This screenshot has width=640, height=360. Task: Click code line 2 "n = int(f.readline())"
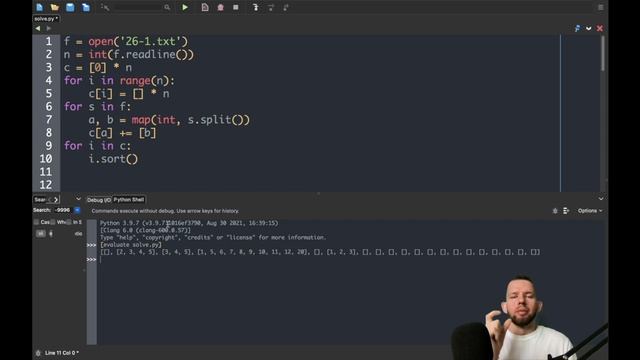(129, 55)
